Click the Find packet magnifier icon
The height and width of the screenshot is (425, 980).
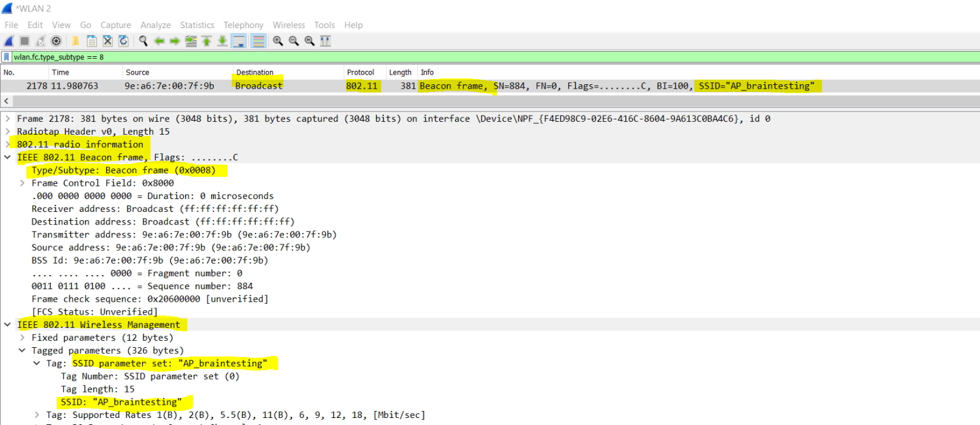pyautogui.click(x=143, y=41)
